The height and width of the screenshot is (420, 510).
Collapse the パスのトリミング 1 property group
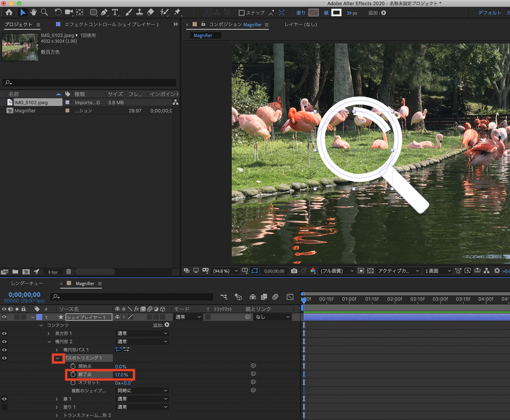[58, 358]
